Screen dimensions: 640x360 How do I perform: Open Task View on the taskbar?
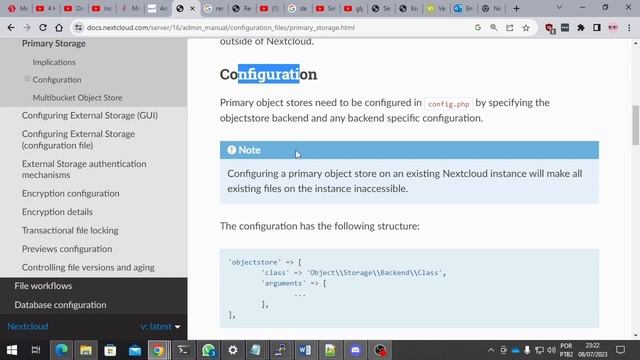[x=36, y=350]
